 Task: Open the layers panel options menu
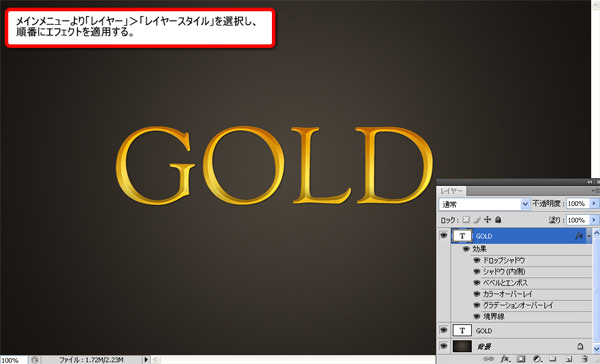(x=595, y=190)
